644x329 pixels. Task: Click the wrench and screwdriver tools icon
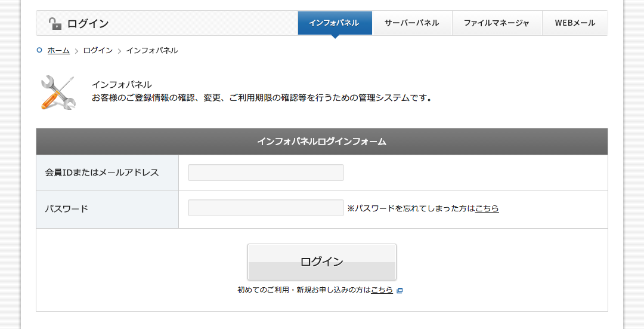coord(58,93)
